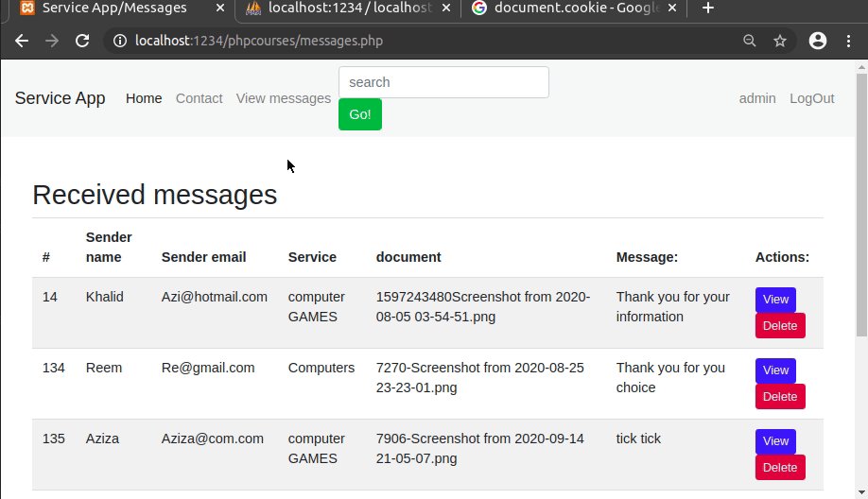This screenshot has height=499, width=868.
Task: Click the Service column header
Action: coord(312,257)
